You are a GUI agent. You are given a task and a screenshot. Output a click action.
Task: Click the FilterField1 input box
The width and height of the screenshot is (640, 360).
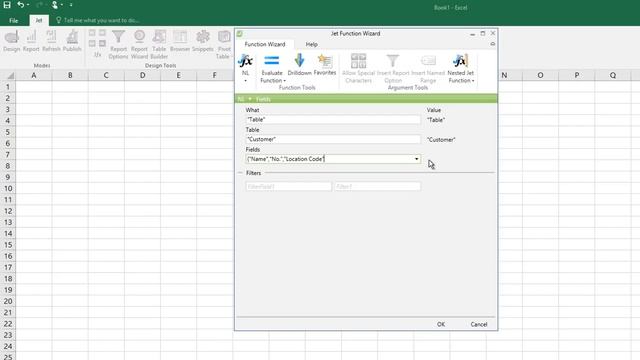point(289,187)
